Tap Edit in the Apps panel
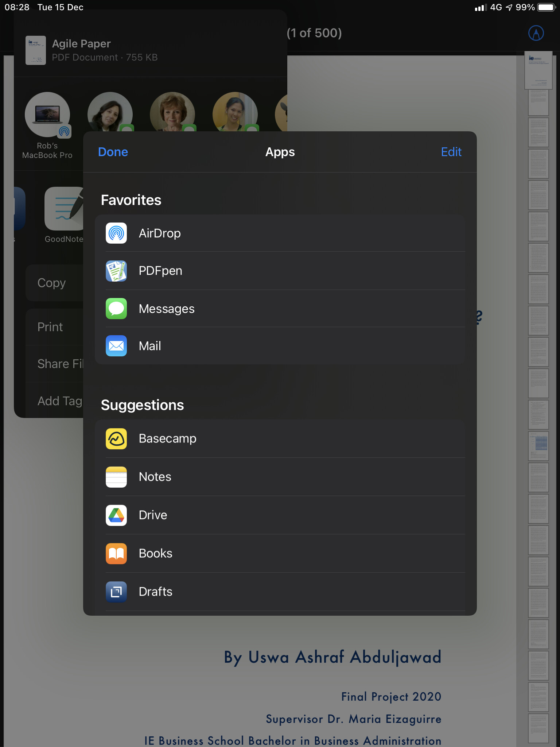This screenshot has width=560, height=747. click(451, 152)
